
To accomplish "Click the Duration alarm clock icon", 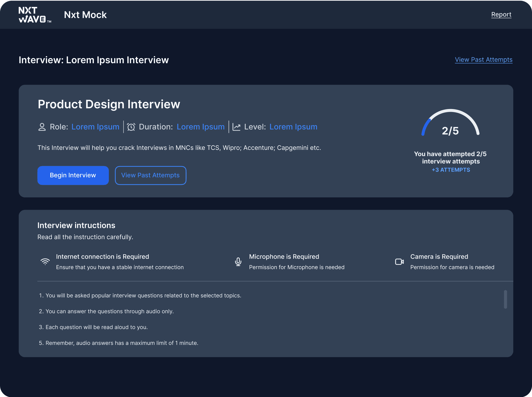I will [x=131, y=127].
